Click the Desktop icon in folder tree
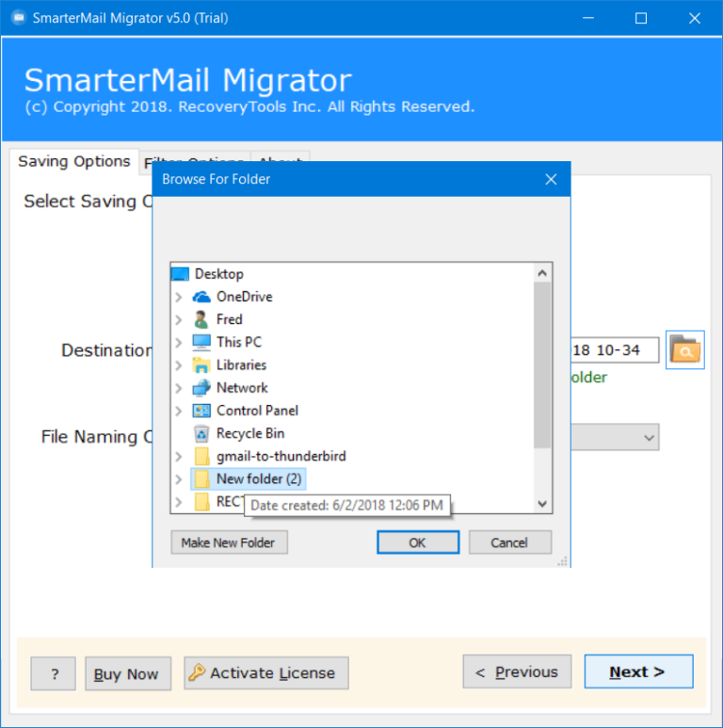723x728 pixels. (180, 274)
